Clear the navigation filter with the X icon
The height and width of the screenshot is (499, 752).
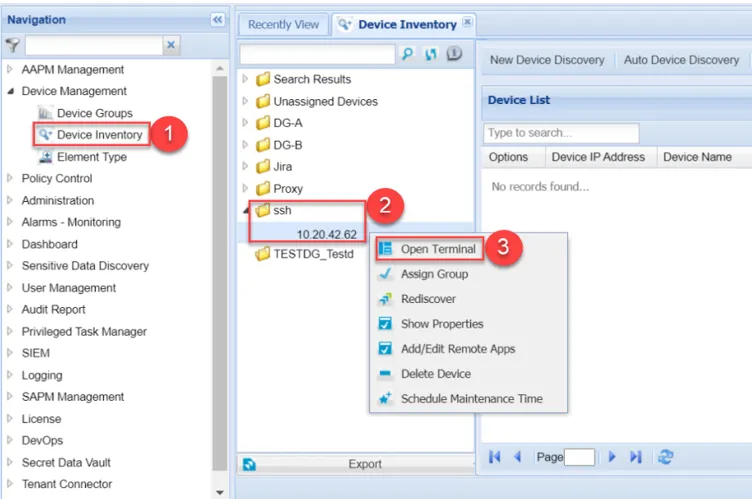pos(171,45)
